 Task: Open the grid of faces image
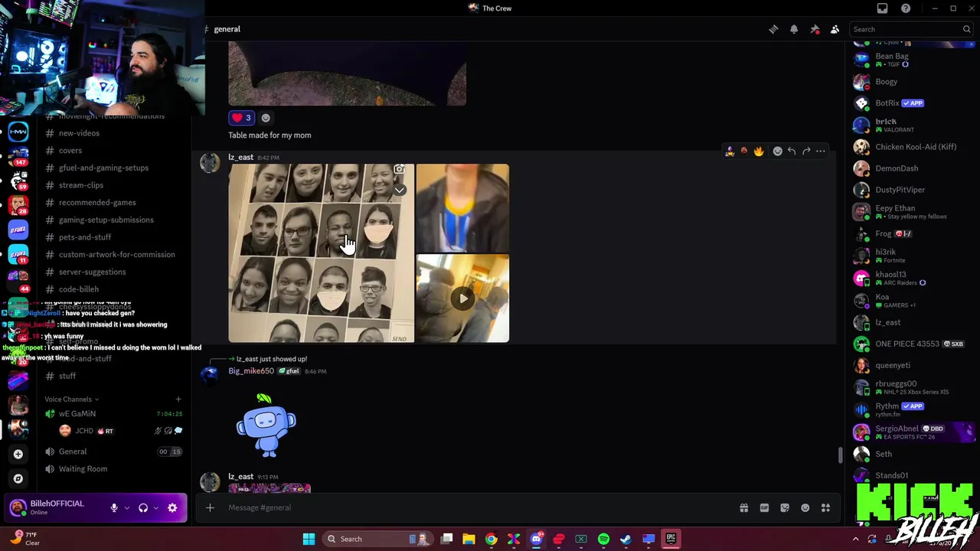click(x=321, y=253)
